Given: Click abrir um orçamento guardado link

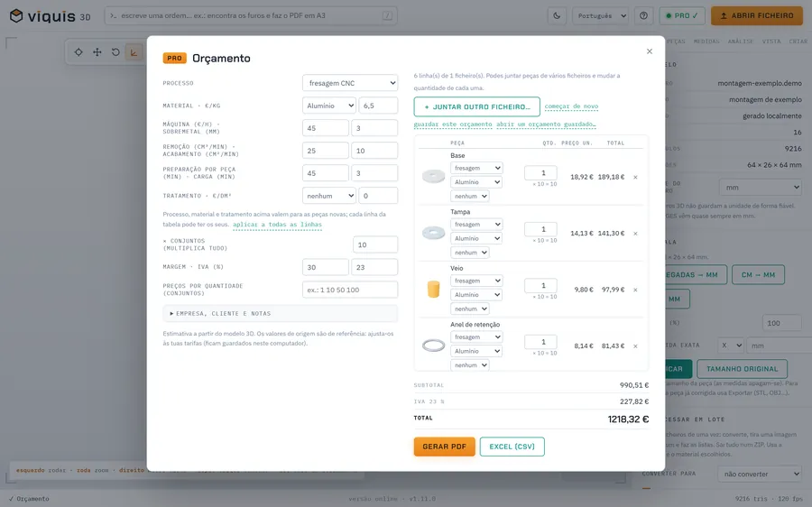Looking at the screenshot, I should coord(546,124).
